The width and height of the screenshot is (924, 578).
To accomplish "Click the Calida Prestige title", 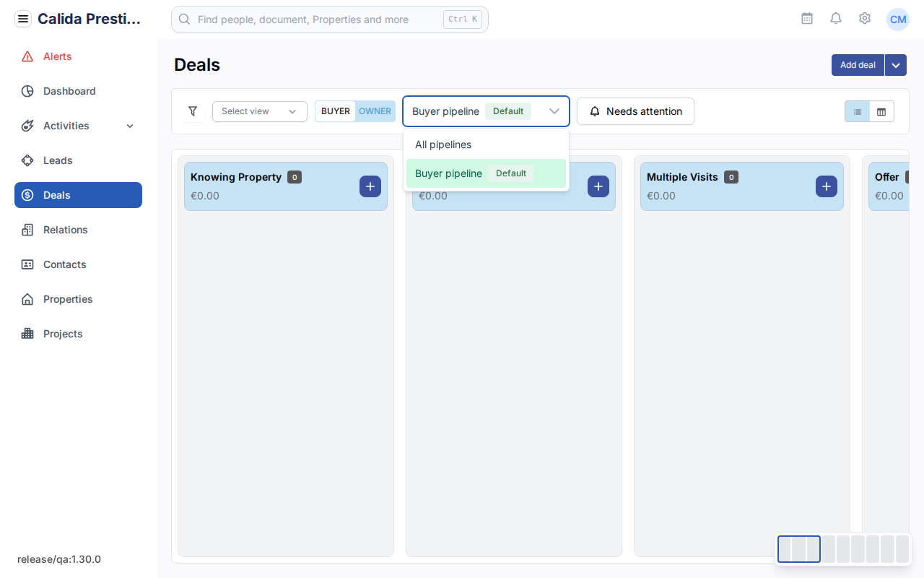I will pos(90,19).
